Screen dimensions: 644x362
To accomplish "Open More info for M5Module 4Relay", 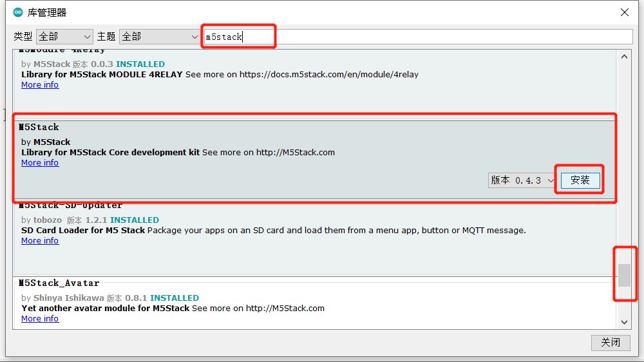I will [x=40, y=85].
